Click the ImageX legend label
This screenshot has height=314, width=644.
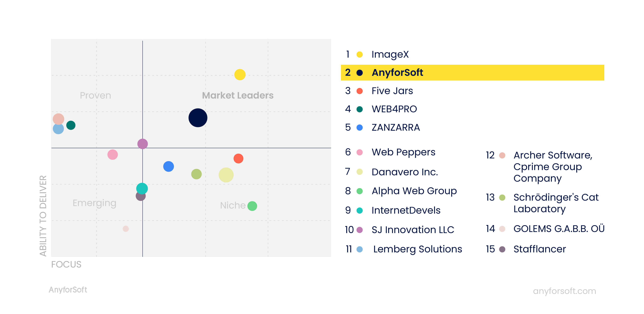pos(390,55)
